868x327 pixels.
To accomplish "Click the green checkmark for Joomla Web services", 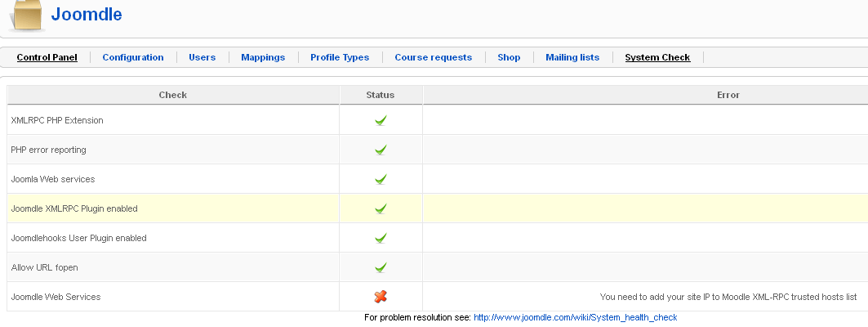I will pos(381,179).
